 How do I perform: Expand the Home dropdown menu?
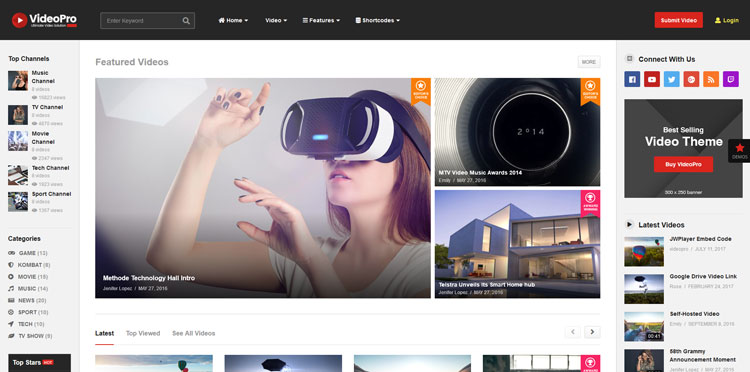coord(233,21)
